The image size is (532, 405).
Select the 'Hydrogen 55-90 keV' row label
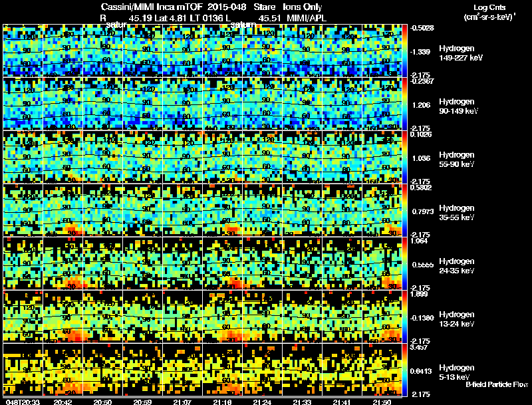pos(457,160)
